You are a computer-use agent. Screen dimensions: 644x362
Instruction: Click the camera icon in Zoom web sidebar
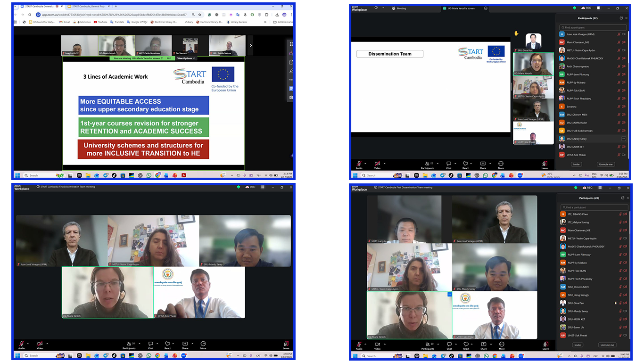pyautogui.click(x=291, y=98)
